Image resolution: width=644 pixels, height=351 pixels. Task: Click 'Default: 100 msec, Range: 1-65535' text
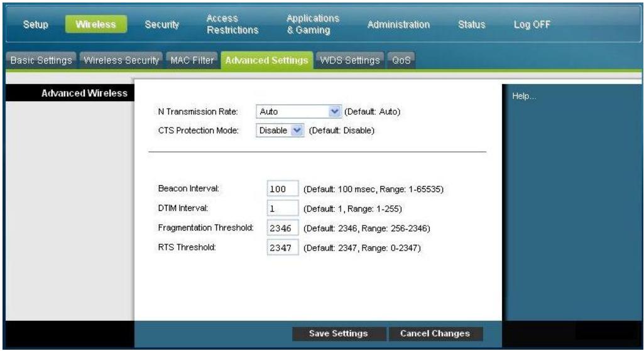(373, 189)
